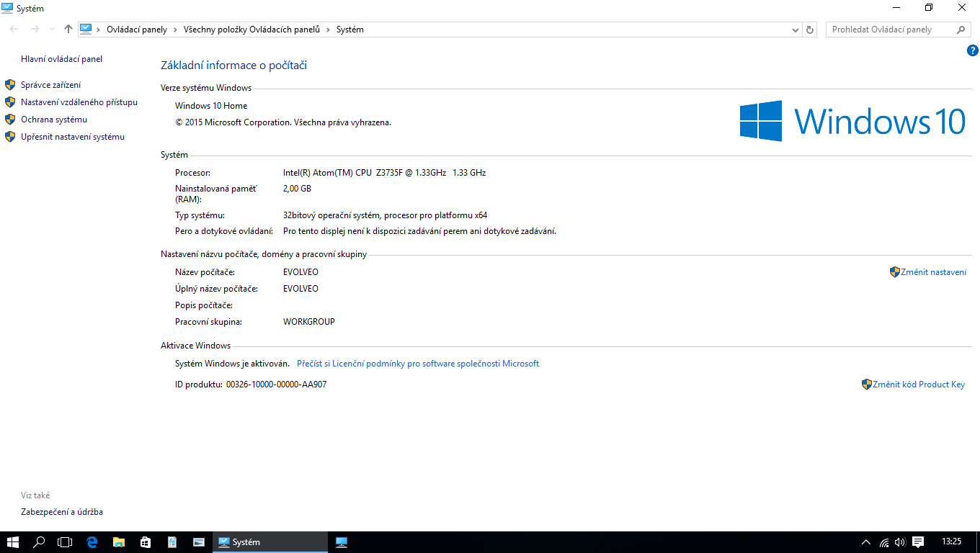Open Přečíst si Licenční podmínky link
The image size is (980, 553).
click(418, 364)
